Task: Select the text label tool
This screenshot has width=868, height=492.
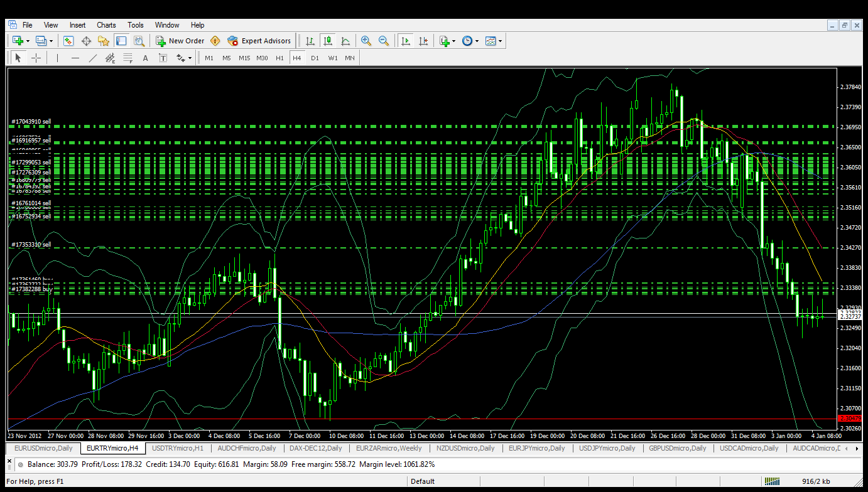Action: coord(163,58)
